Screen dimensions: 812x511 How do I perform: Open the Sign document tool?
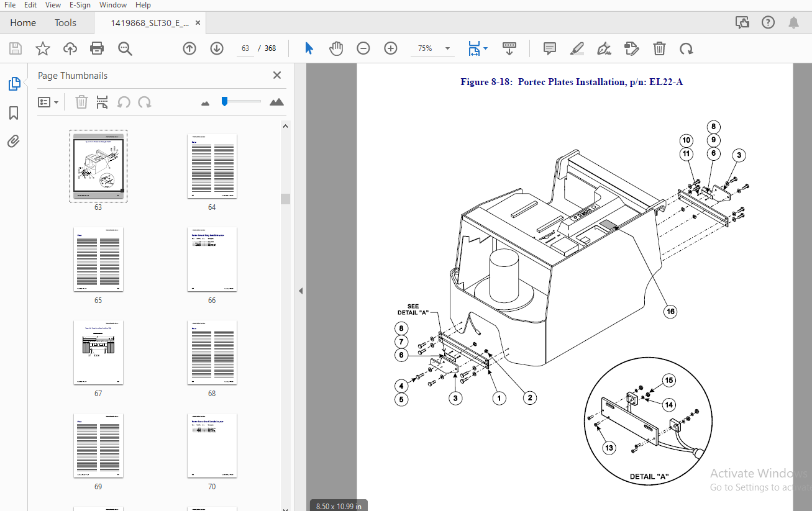(x=604, y=48)
